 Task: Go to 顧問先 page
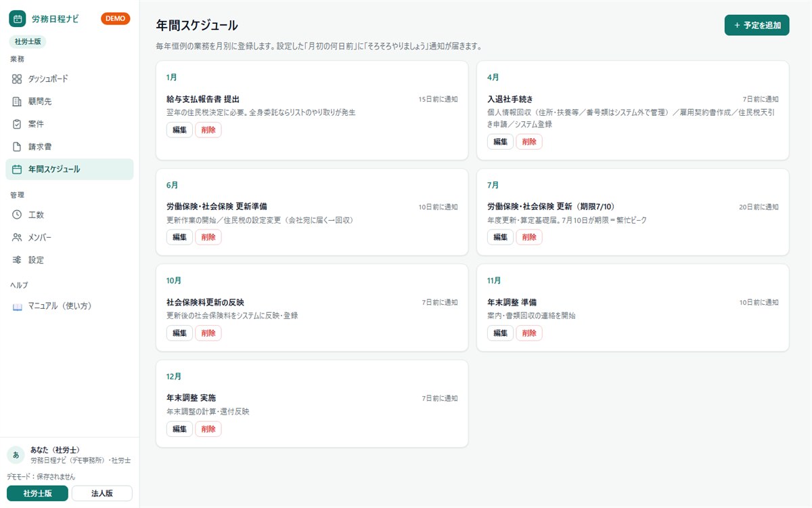[x=70, y=102]
